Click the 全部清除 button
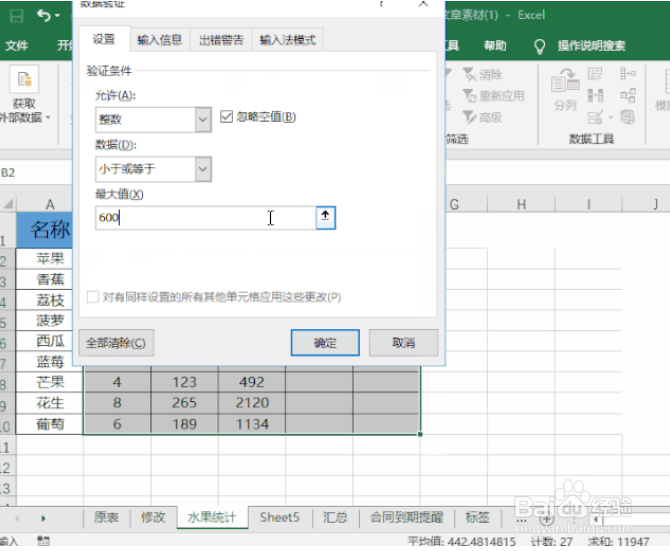 point(116,343)
